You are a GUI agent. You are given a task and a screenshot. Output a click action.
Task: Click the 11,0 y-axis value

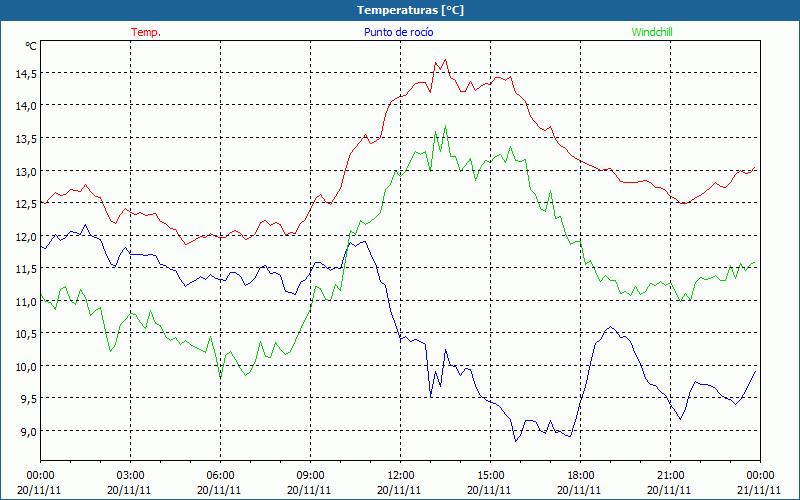pyautogui.click(x=26, y=302)
